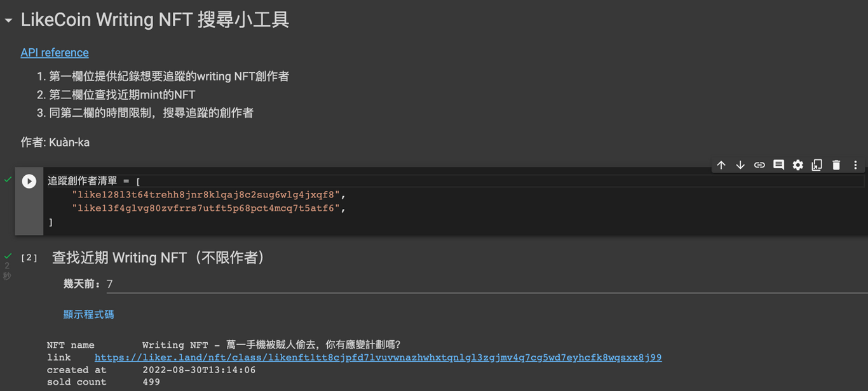Open the API reference link

coord(55,53)
